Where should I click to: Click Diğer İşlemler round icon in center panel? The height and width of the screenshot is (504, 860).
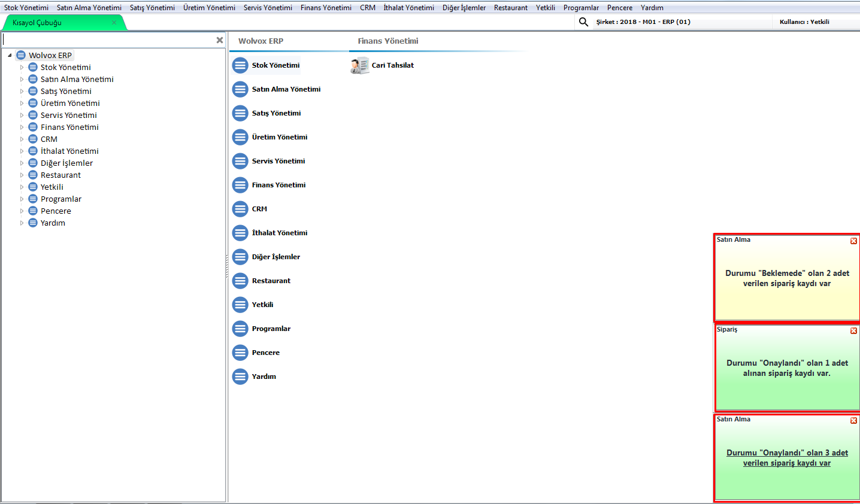pos(240,257)
